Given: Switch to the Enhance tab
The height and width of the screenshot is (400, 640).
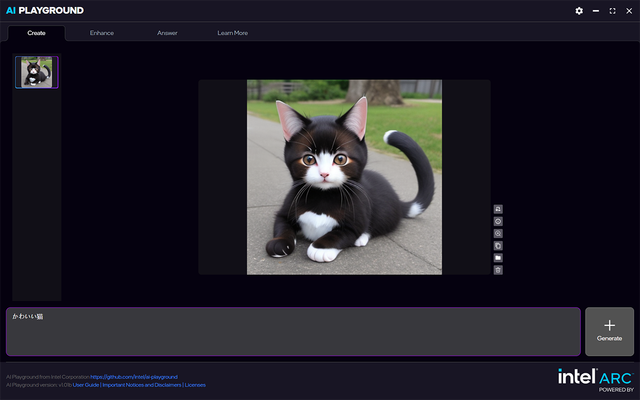Looking at the screenshot, I should [101, 33].
